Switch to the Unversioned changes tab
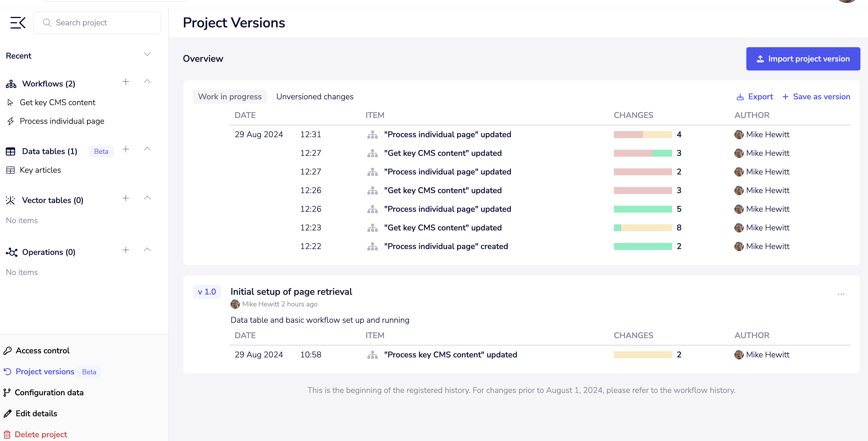Viewport: 868px width, 441px height. click(x=315, y=96)
